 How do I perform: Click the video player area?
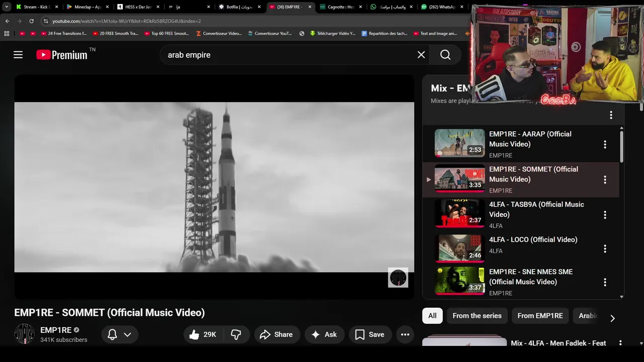(x=214, y=187)
